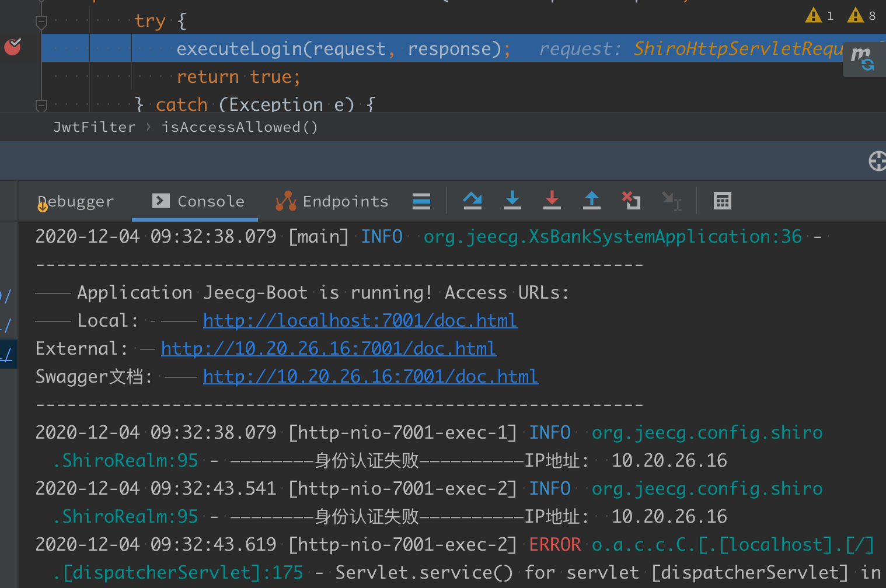Click the Step Into debugger icon
This screenshot has height=588, width=886.
point(512,201)
